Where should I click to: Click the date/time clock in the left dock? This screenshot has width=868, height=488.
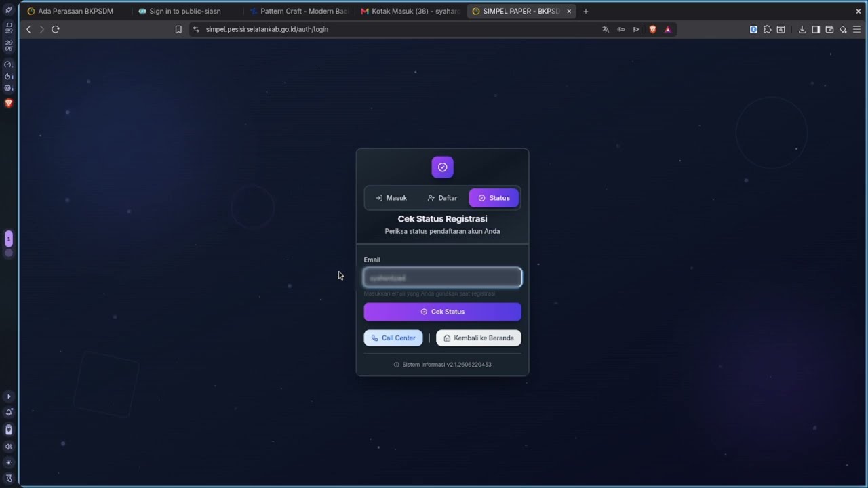(x=9, y=37)
